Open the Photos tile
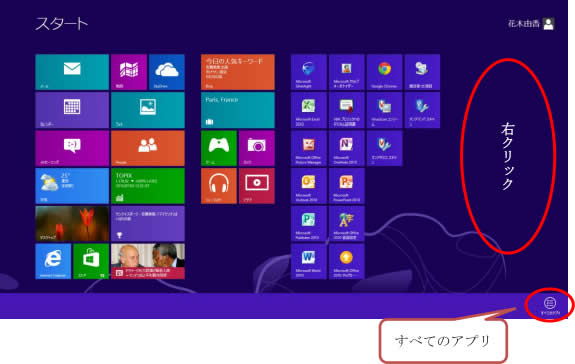The width and height of the screenshot is (575, 364). pos(147,110)
